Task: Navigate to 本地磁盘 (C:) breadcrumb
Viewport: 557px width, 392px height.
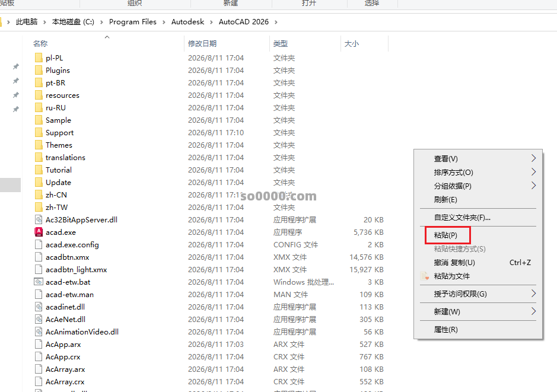Action: [73, 22]
